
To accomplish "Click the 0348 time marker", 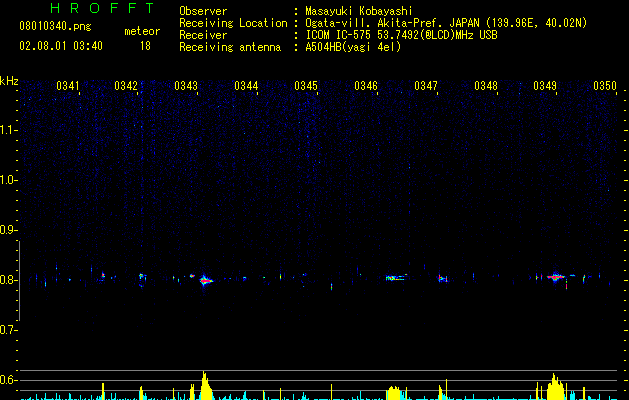I will (x=486, y=86).
